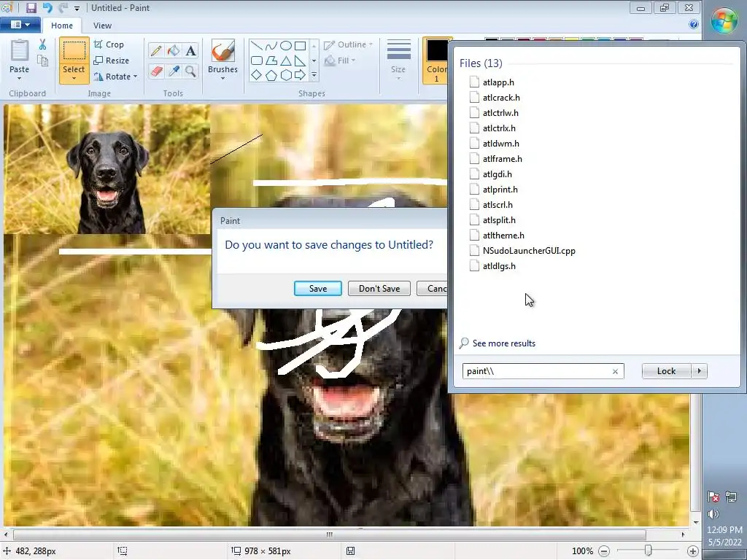Open the Paint file menu button
747x560 pixels.
(20, 25)
